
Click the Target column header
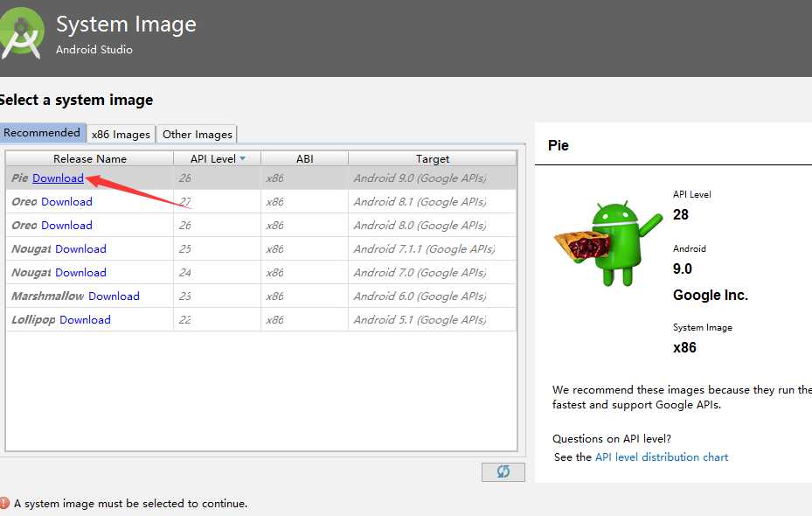click(x=433, y=158)
